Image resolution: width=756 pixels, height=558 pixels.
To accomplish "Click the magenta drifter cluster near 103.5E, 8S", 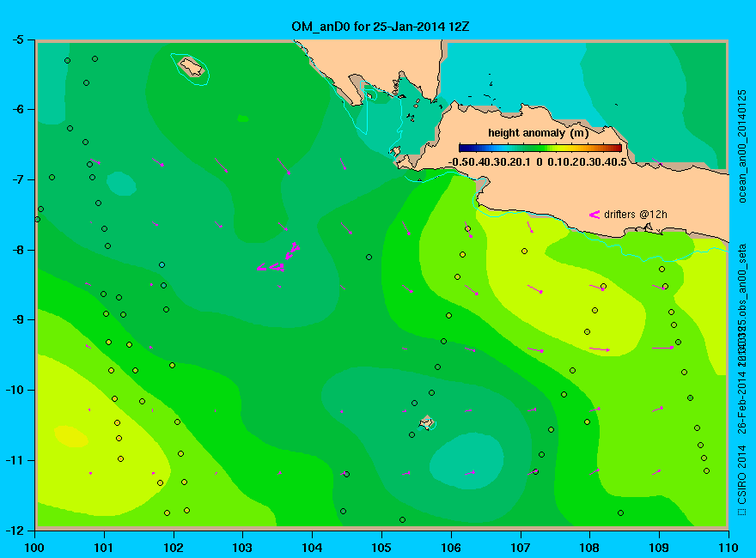I will tap(279, 258).
